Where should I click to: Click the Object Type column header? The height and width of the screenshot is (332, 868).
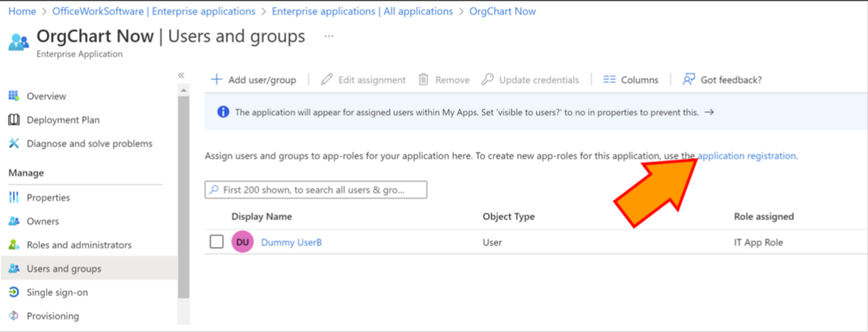pyautogui.click(x=509, y=216)
